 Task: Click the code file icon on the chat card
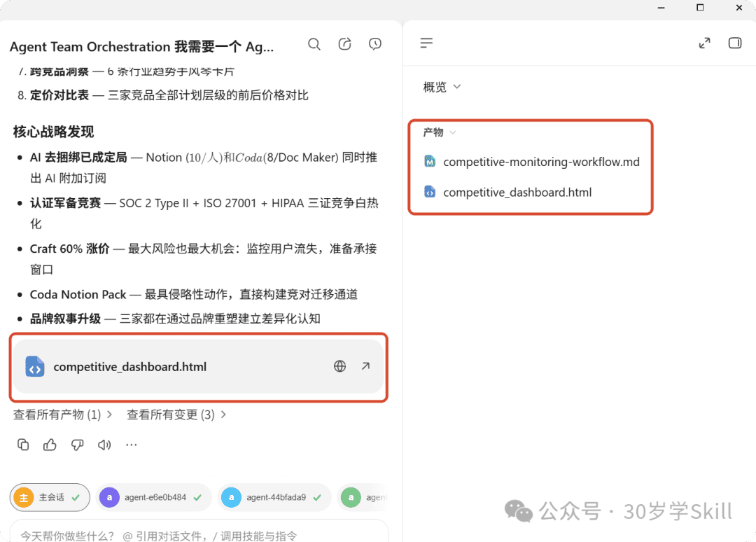pyautogui.click(x=35, y=366)
